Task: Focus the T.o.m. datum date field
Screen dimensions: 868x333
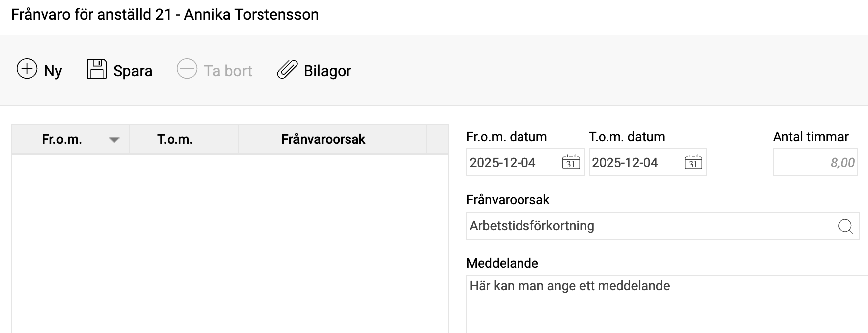Action: coord(634,163)
